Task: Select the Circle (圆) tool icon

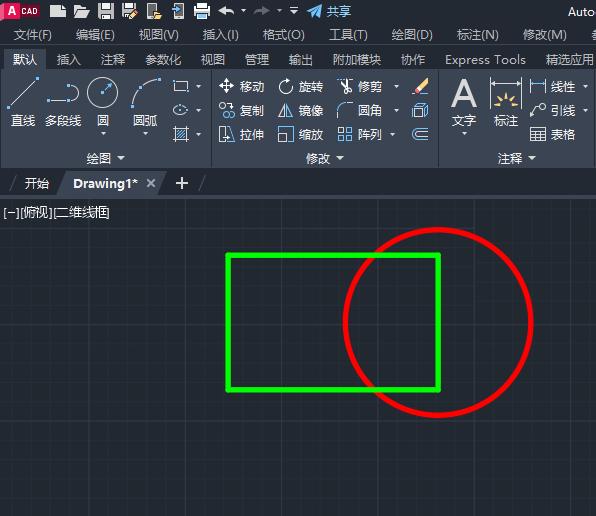Action: coord(103,93)
